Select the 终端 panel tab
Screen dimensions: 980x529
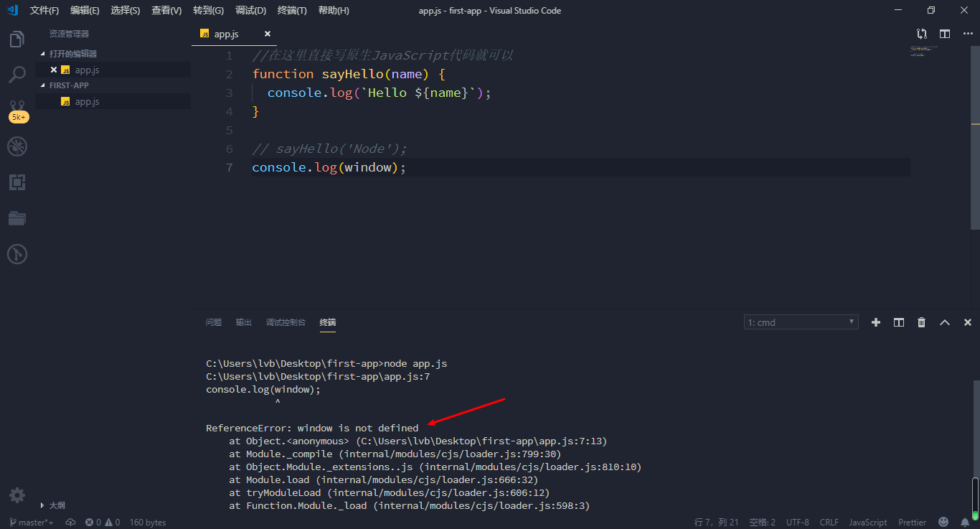(328, 322)
